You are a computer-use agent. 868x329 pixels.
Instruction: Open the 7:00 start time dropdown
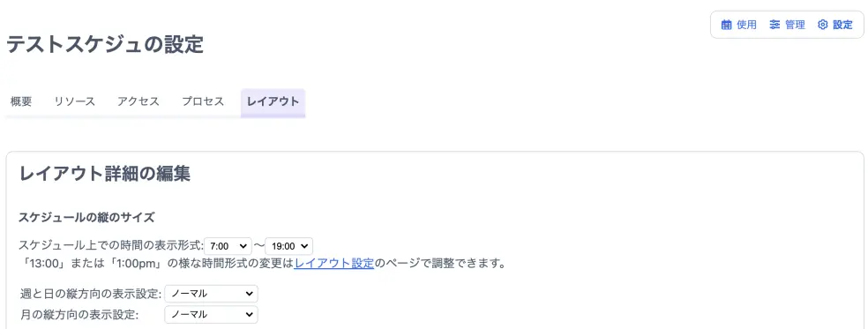(x=228, y=246)
